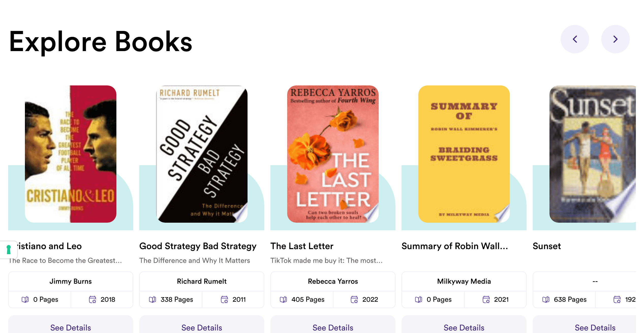Click the Rebecca Yarros author name
644x333 pixels.
tap(333, 281)
